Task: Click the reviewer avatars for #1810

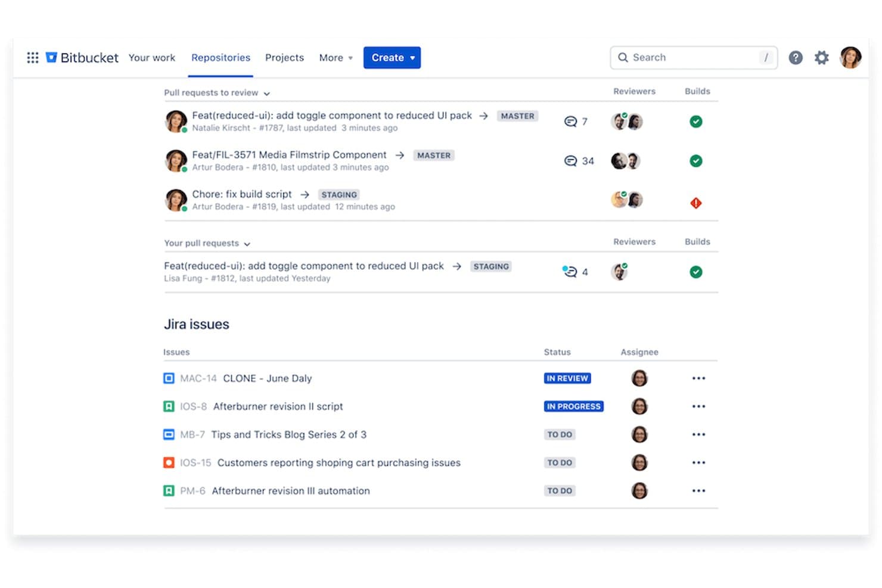Action: coord(626,161)
